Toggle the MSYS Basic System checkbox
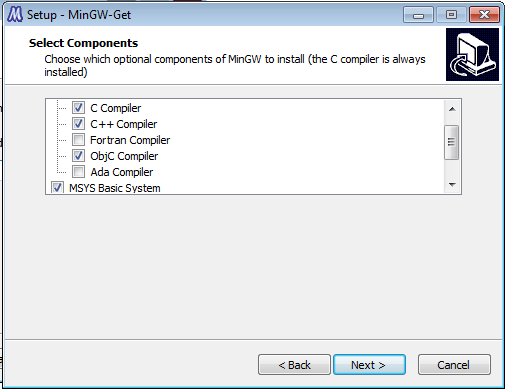This screenshot has height=392, width=506. (57, 188)
